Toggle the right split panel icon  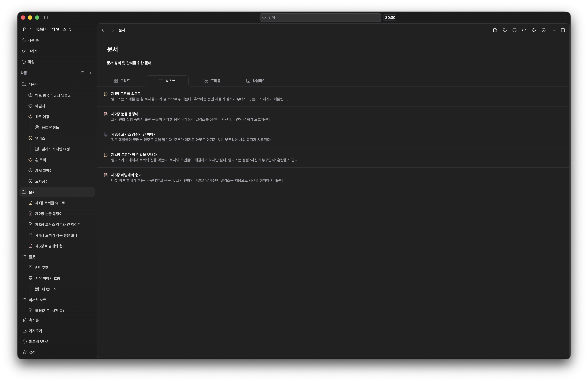[x=563, y=30]
